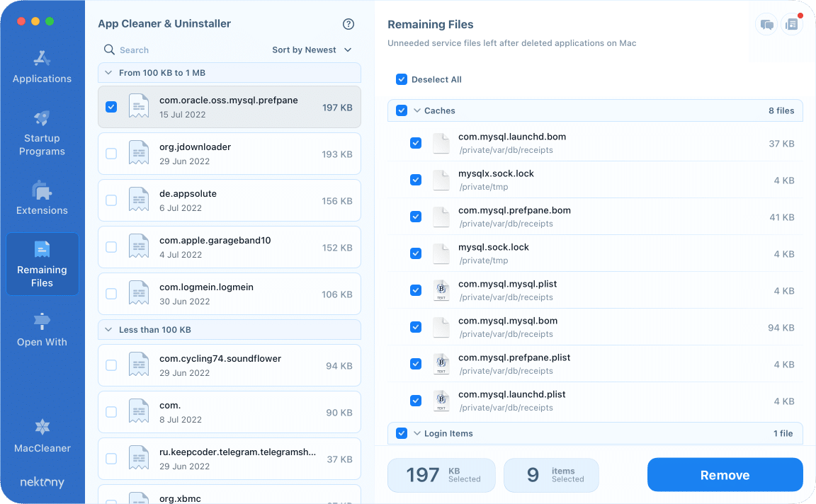Uncheck the Login Items group checkbox
This screenshot has width=816, height=504.
point(401,433)
